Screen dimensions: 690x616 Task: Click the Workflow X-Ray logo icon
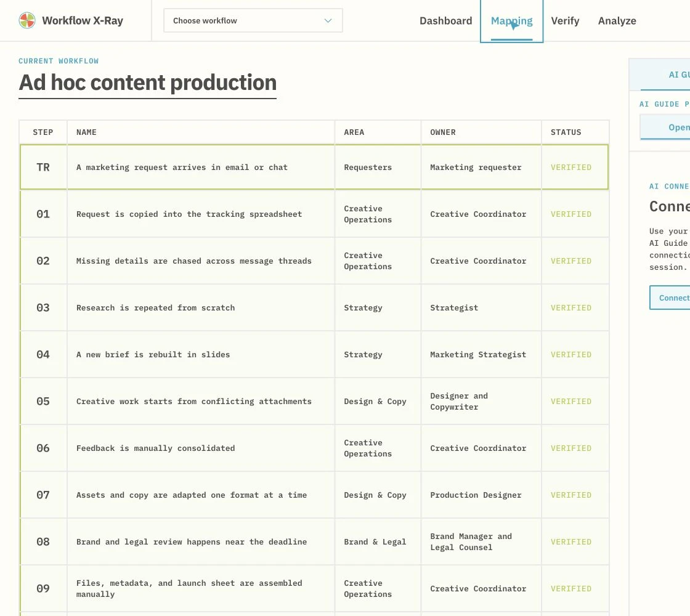tap(27, 20)
